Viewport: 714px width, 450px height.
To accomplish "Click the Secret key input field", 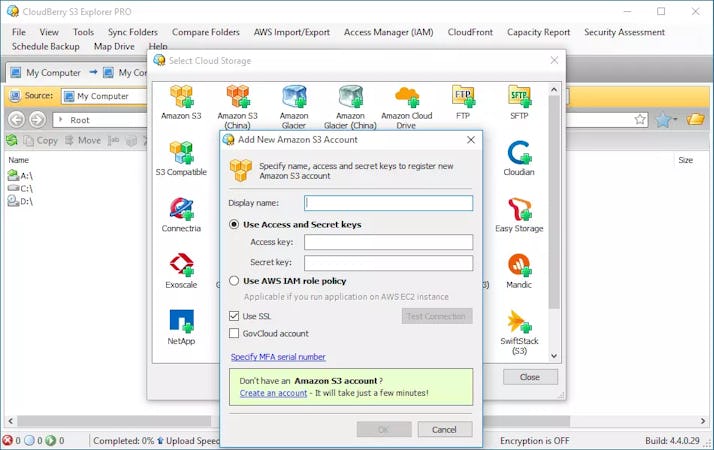I will [x=388, y=263].
